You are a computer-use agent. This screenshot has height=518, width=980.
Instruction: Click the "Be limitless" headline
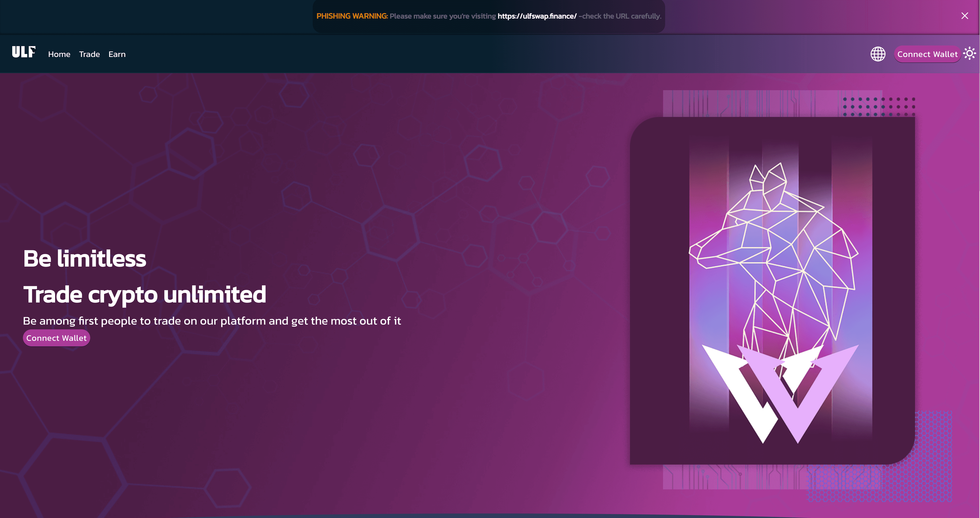84,259
